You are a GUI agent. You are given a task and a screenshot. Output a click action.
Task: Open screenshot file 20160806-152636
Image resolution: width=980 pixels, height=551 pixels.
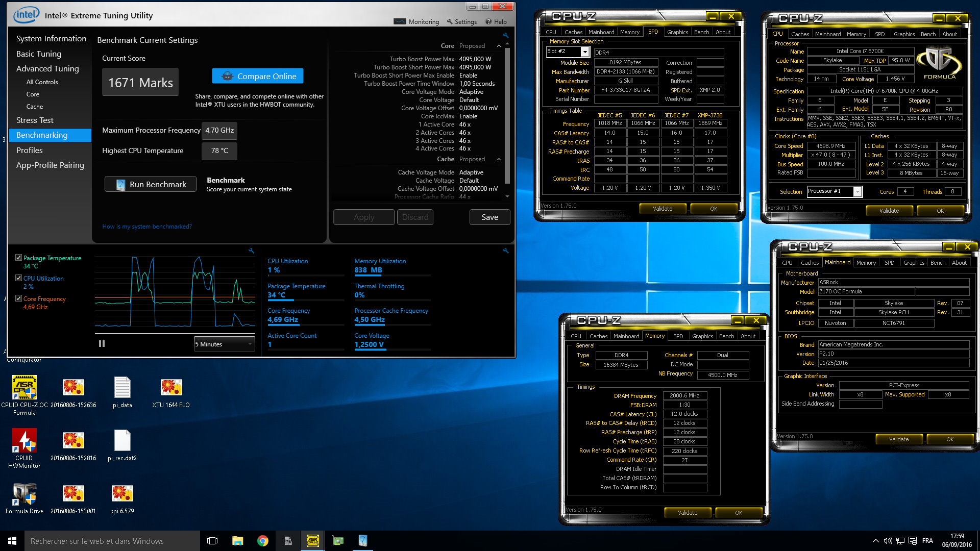tap(73, 393)
